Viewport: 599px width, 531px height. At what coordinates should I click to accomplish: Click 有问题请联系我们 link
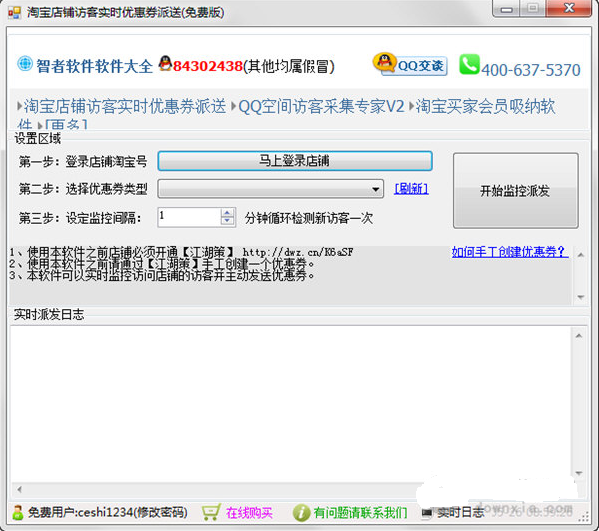(360, 513)
